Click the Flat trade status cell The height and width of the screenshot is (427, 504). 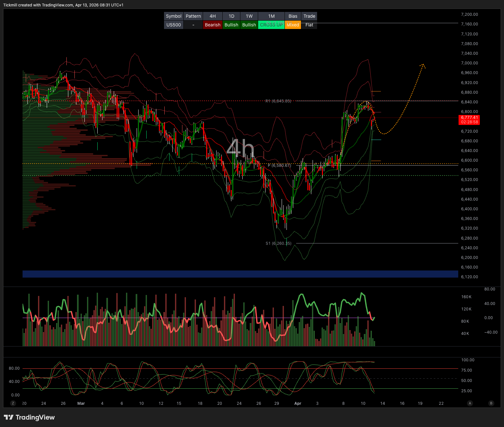(309, 25)
